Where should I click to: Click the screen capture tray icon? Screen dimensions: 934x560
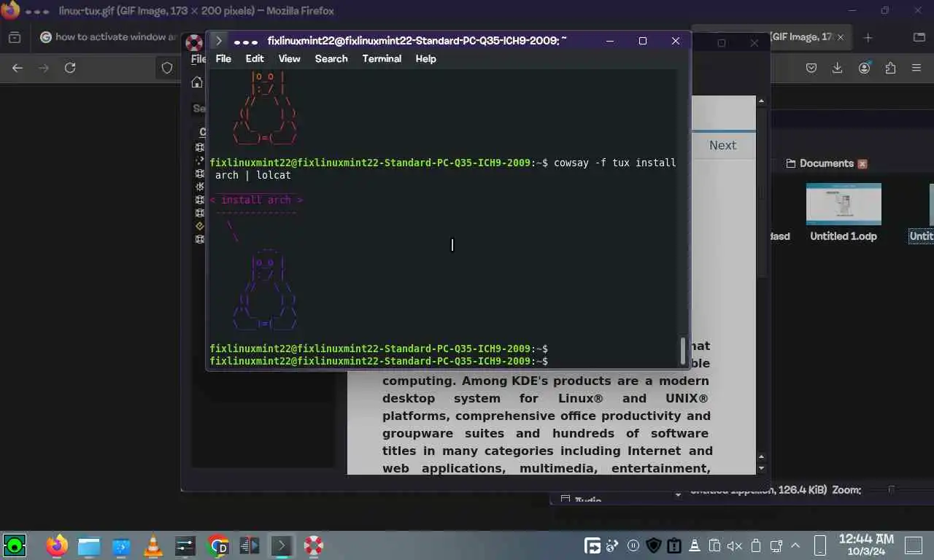click(593, 545)
